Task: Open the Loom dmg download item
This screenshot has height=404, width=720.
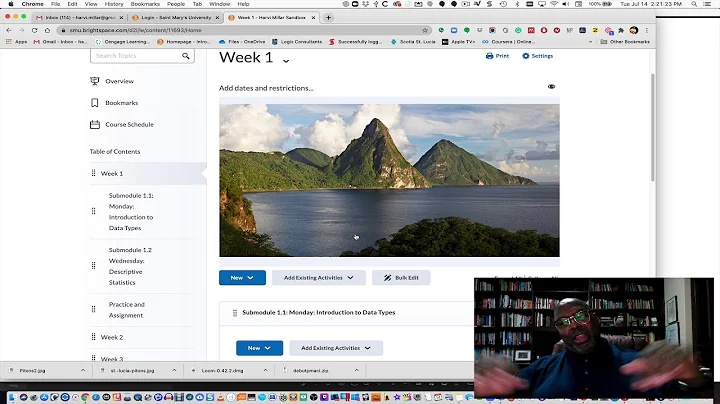Action: click(x=223, y=370)
